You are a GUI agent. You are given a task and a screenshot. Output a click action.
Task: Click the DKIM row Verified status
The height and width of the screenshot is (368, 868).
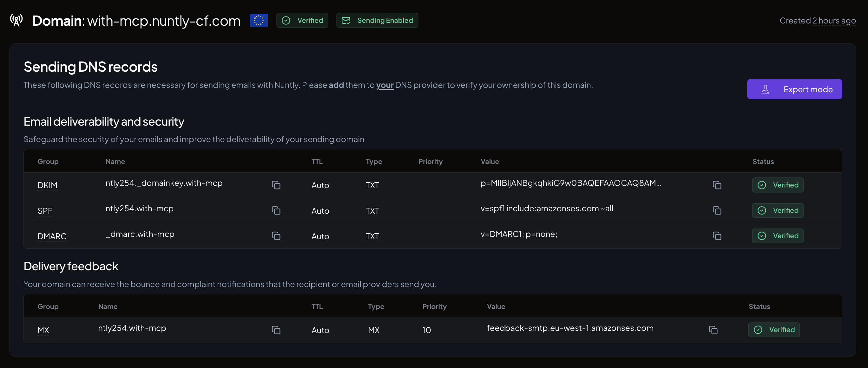pyautogui.click(x=777, y=185)
